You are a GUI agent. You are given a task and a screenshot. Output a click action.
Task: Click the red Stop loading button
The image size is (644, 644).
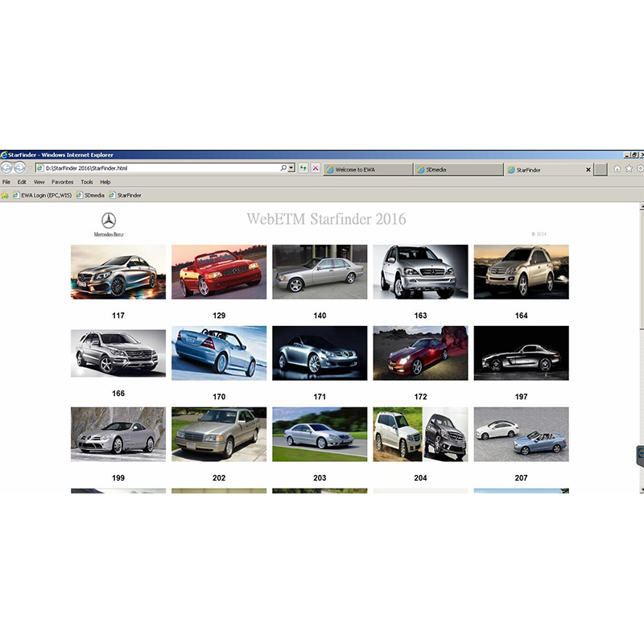tap(316, 168)
